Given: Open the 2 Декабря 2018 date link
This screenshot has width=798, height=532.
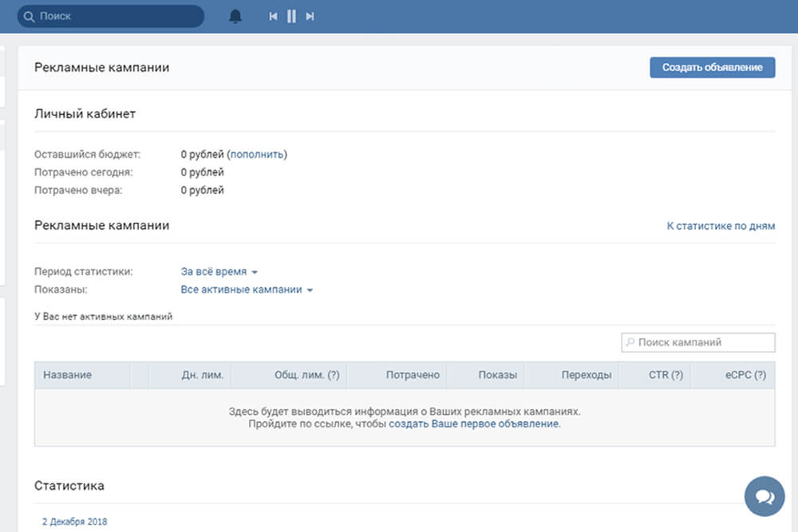Looking at the screenshot, I should click(74, 522).
